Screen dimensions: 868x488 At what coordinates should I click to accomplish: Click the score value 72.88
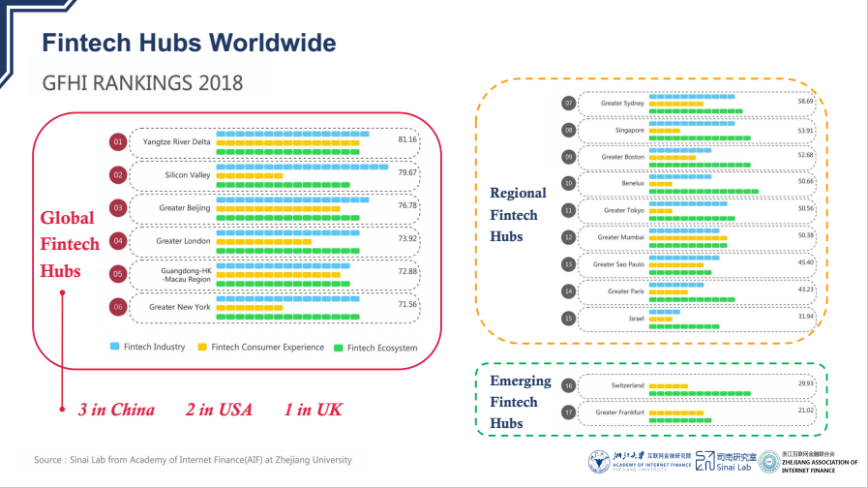click(407, 271)
